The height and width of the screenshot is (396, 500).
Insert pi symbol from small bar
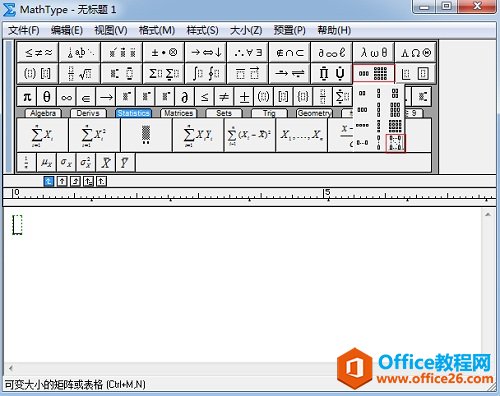point(27,97)
